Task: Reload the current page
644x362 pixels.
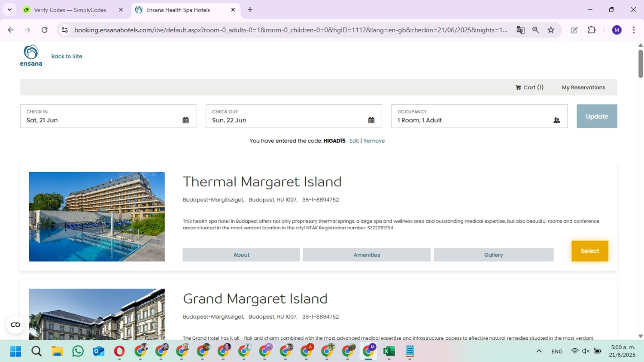Action: (x=45, y=30)
